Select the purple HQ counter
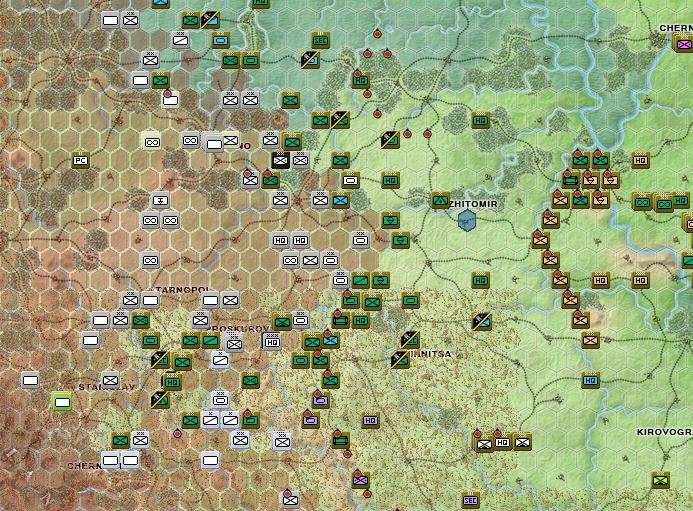The image size is (693, 511). (x=370, y=420)
